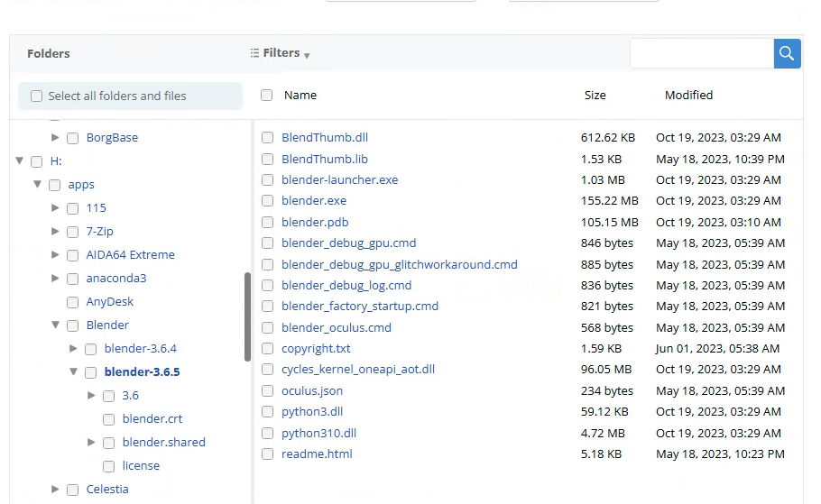This screenshot has width=821, height=504.
Task: Select the AnyDesk folder in the tree
Action: (109, 302)
